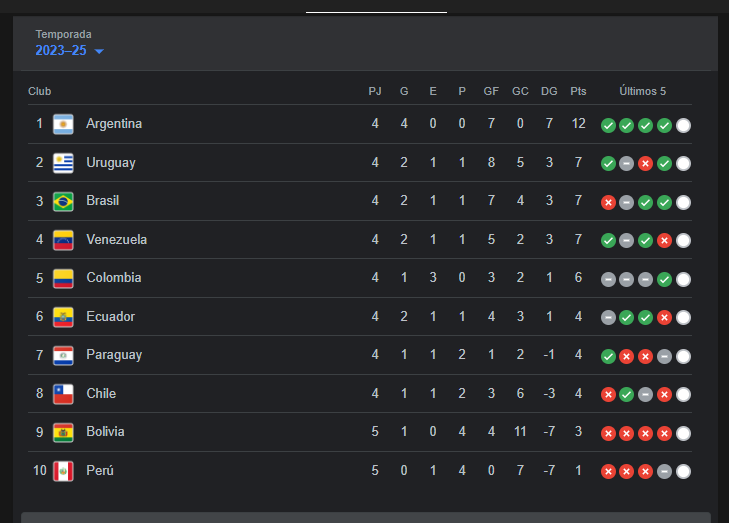Viewport: 729px width, 523px height.
Task: Click the Brasil flag icon
Action: (x=63, y=201)
